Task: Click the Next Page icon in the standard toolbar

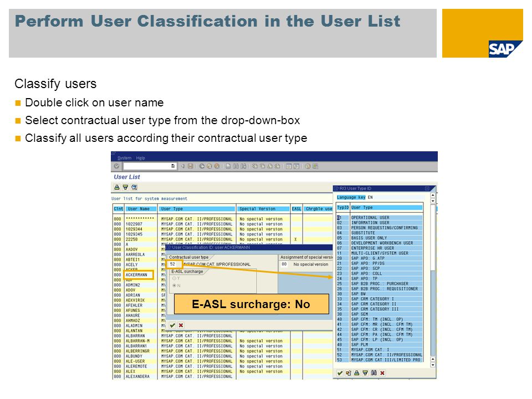Action: pos(270,166)
